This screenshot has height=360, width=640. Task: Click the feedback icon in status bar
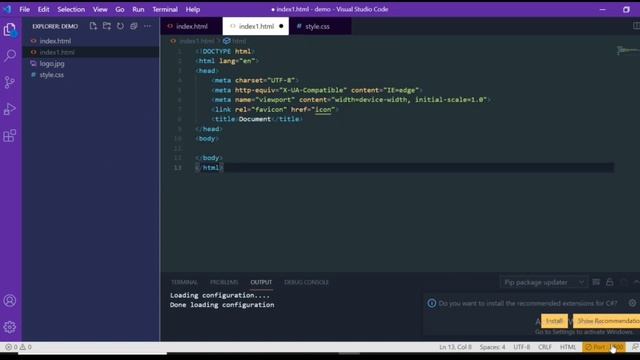(635, 347)
